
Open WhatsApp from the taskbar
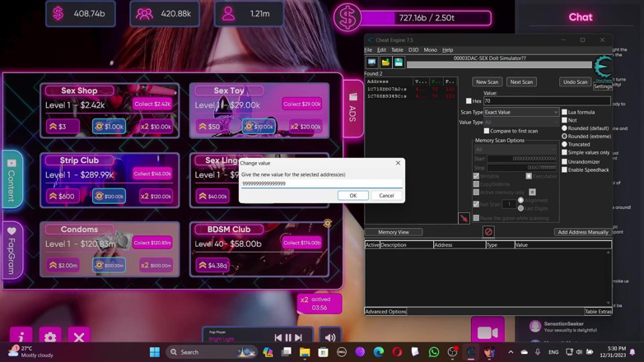tap(434, 352)
